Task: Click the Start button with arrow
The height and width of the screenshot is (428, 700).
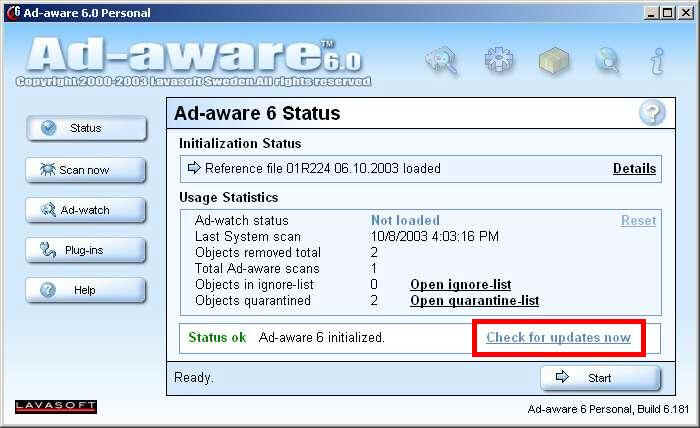Action: [x=600, y=378]
